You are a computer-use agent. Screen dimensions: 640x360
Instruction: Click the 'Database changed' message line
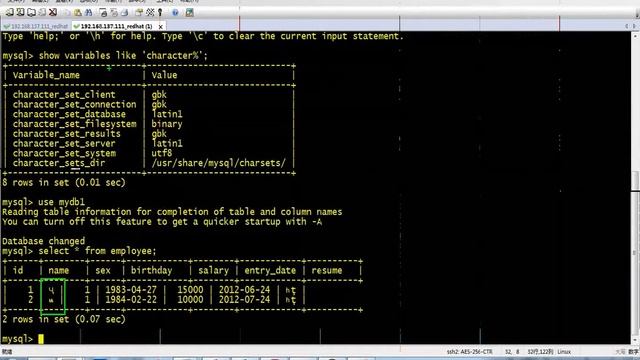click(x=44, y=241)
